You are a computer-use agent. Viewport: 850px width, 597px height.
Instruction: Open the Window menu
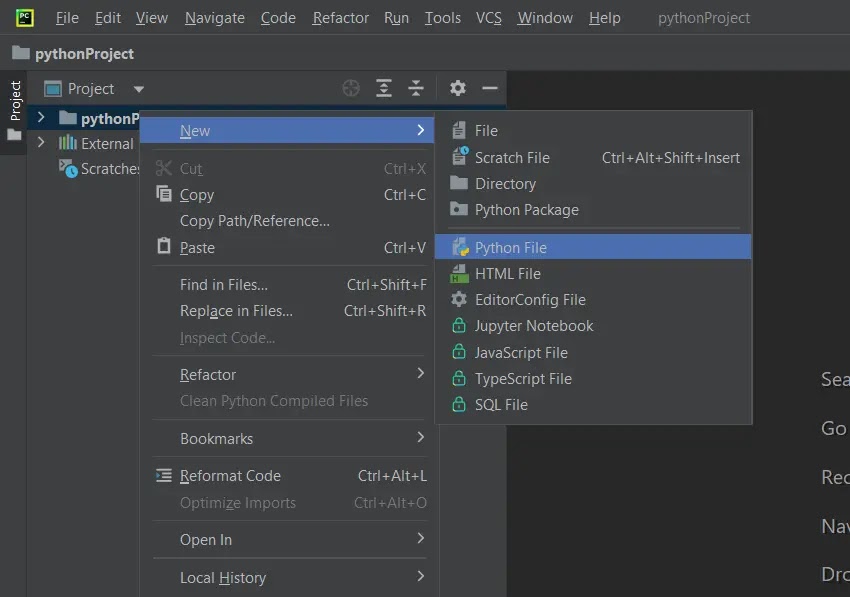pos(545,18)
